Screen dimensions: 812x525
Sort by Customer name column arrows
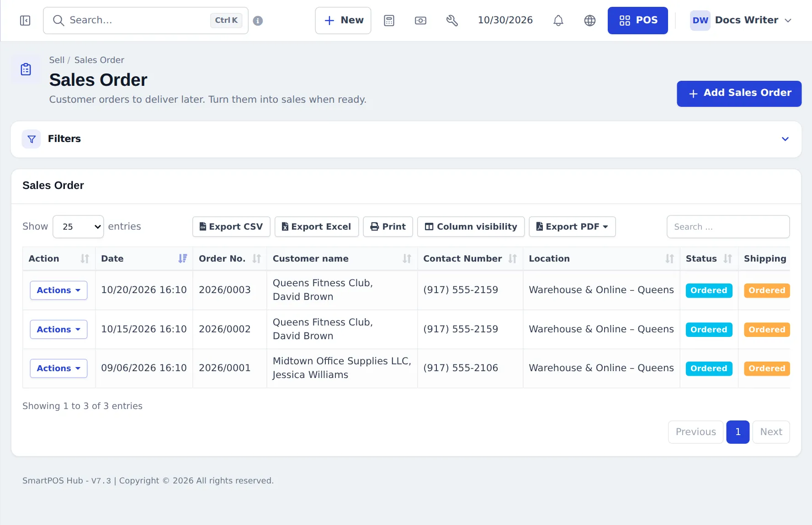(x=407, y=259)
